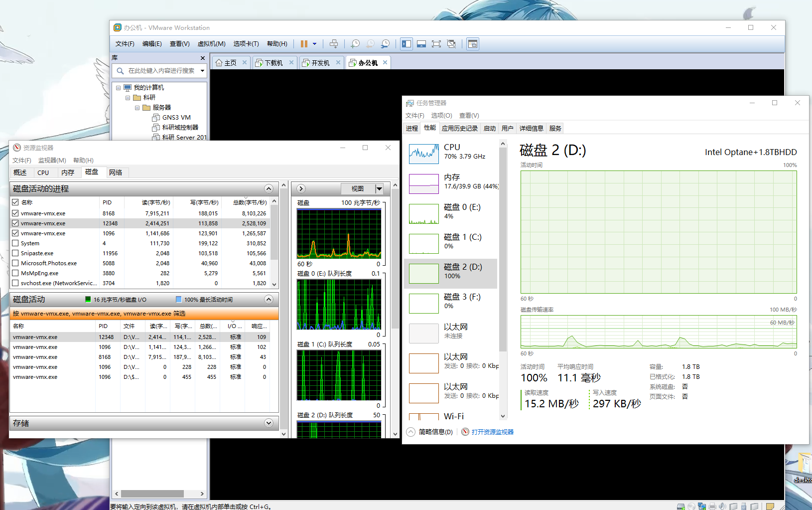Pause the virtual machine
812x510 pixels.
pyautogui.click(x=305, y=43)
